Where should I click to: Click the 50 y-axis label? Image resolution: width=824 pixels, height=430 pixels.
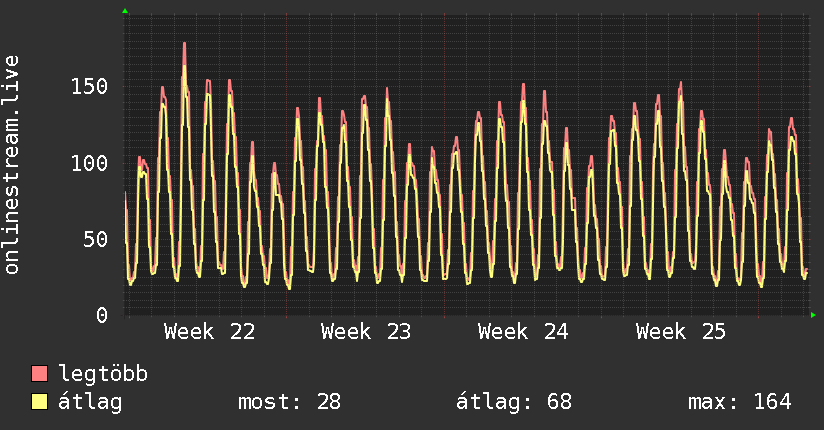coord(96,240)
